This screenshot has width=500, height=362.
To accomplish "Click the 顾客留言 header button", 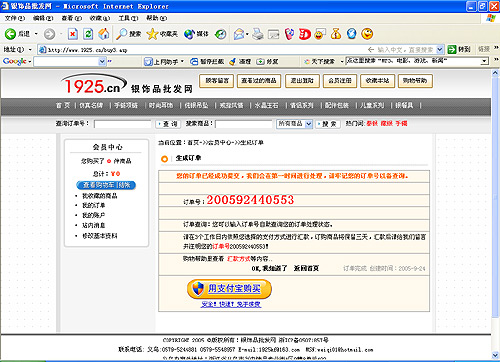I will 217,81.
